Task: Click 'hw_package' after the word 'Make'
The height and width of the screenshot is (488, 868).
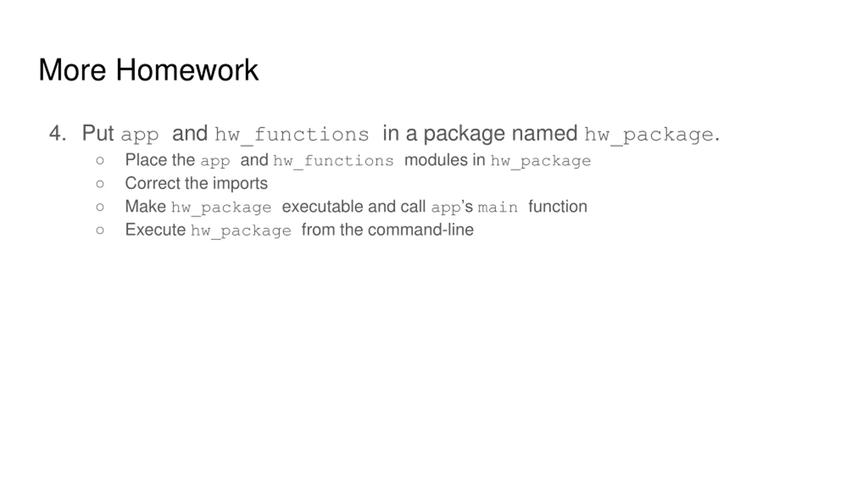Action: 221,208
